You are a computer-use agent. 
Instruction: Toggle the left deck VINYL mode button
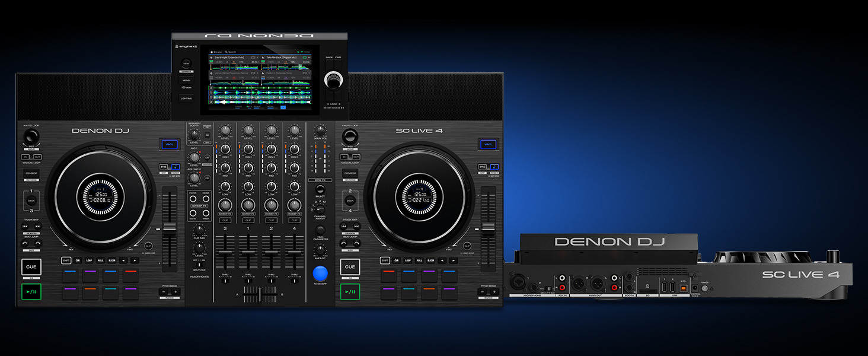click(169, 144)
